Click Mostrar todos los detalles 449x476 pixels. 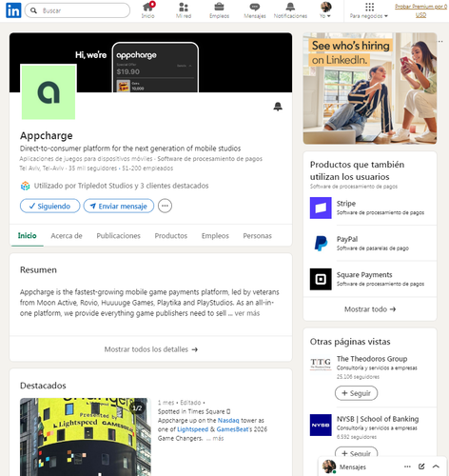tap(151, 349)
